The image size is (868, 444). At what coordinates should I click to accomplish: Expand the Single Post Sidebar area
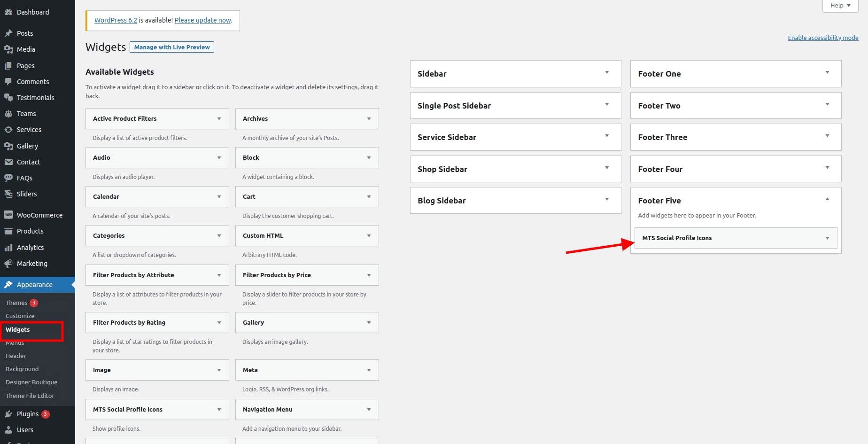click(515, 106)
